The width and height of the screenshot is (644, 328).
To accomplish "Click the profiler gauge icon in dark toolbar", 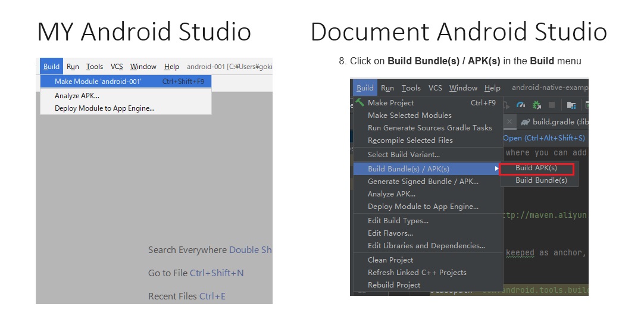I will [521, 105].
